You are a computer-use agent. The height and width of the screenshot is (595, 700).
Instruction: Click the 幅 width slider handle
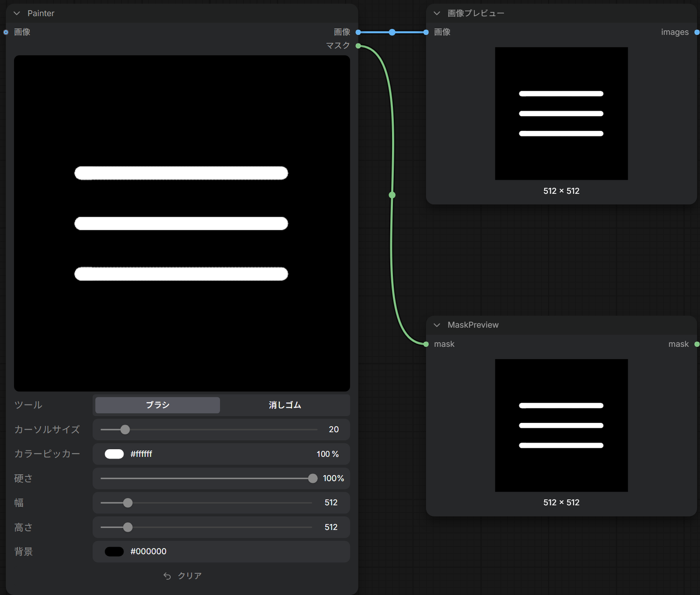pyautogui.click(x=128, y=503)
